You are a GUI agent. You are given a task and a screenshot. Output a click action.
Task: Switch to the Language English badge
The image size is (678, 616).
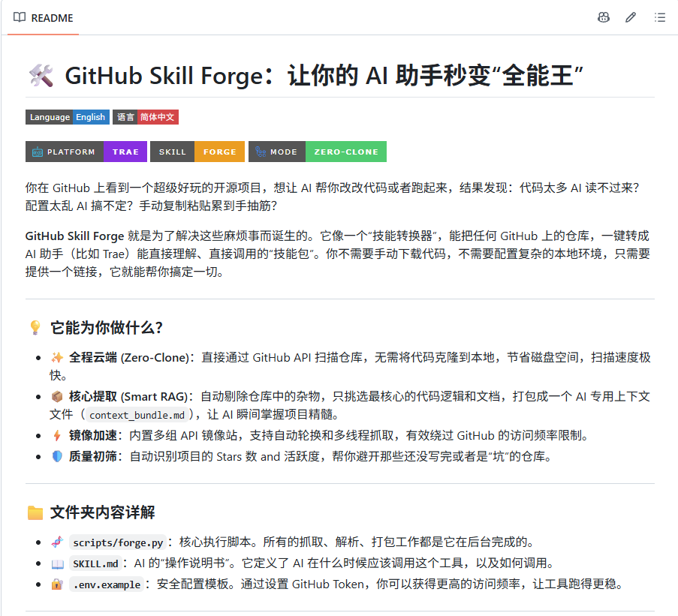(x=68, y=117)
